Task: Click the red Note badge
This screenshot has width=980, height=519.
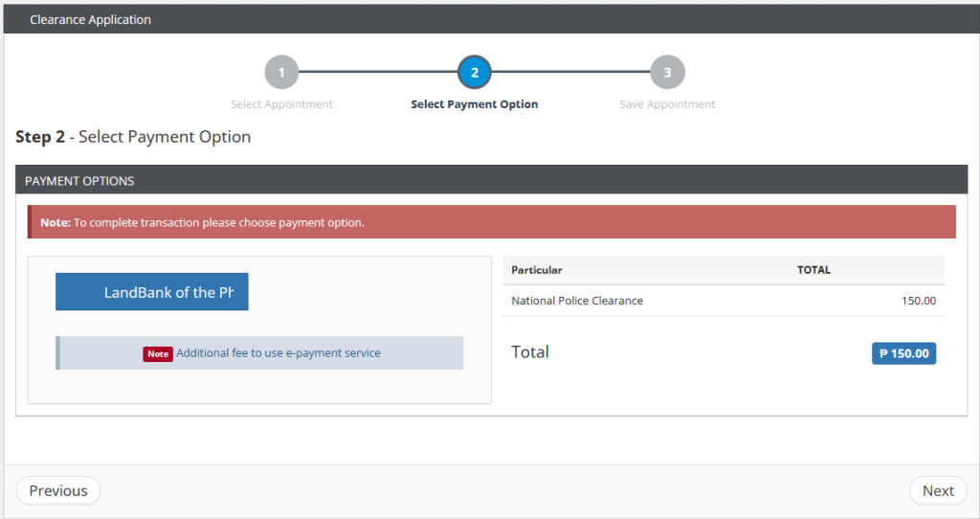Action: tap(158, 353)
